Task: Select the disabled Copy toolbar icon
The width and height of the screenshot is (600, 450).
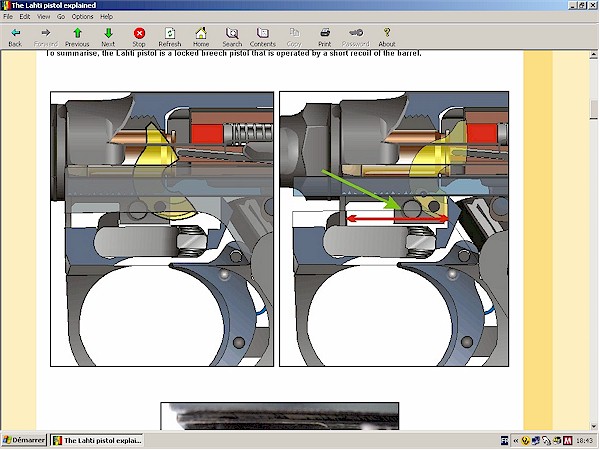Action: click(x=294, y=37)
